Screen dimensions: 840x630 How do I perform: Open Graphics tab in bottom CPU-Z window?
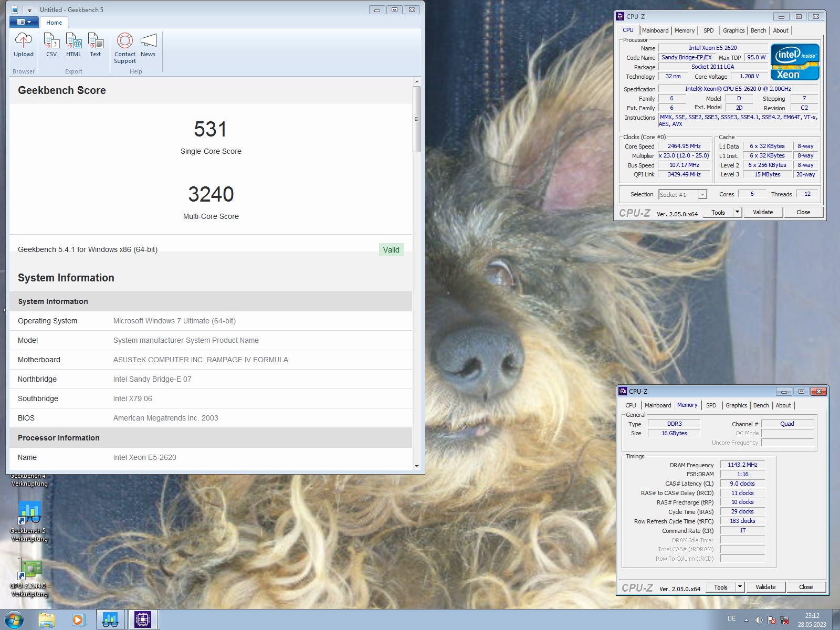[x=736, y=405]
